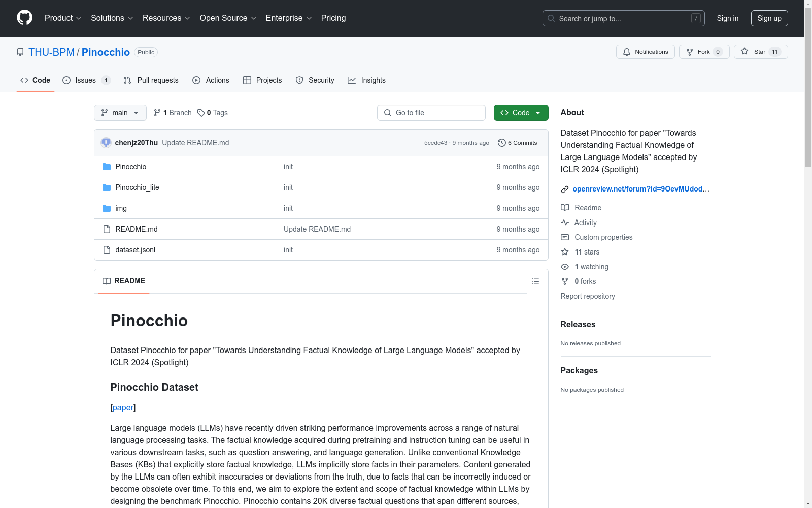Expand the Enterprise menu

(289, 18)
